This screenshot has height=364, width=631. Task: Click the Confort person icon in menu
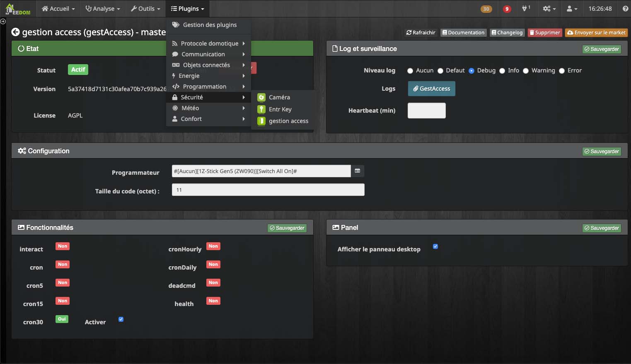[x=175, y=119]
